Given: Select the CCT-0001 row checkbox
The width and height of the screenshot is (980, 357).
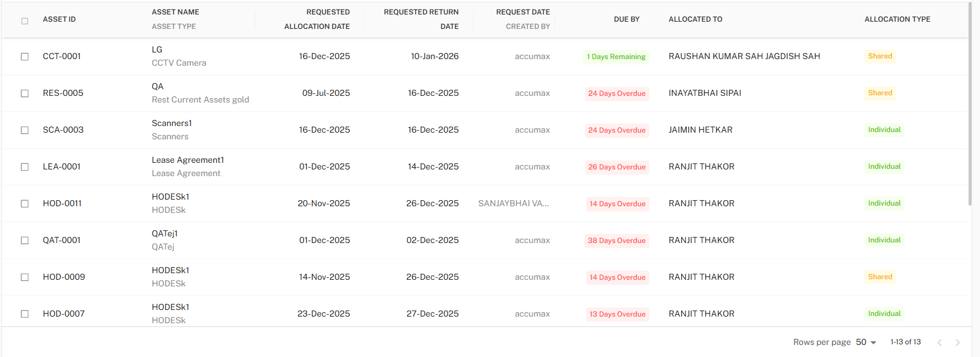Looking at the screenshot, I should 25,57.
